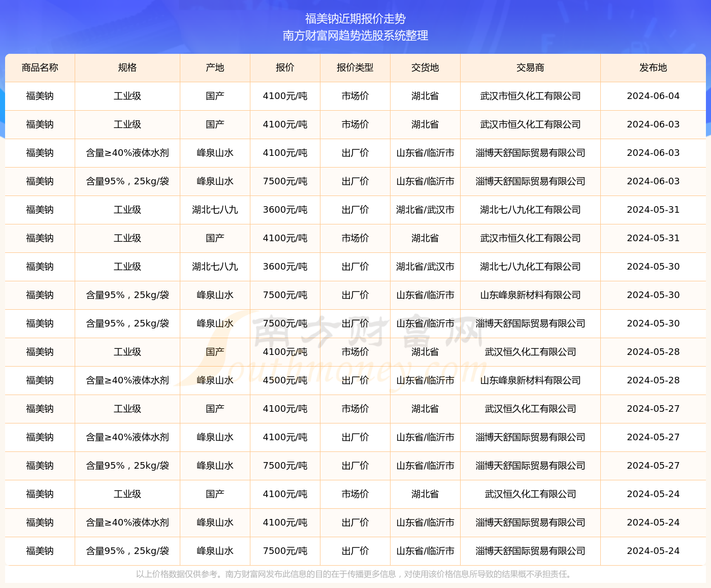This screenshot has width=711, height=588.
Task: Click 淄博天舒国际贸易有限公司 in the 2024-05-30 row
Action: click(x=530, y=323)
